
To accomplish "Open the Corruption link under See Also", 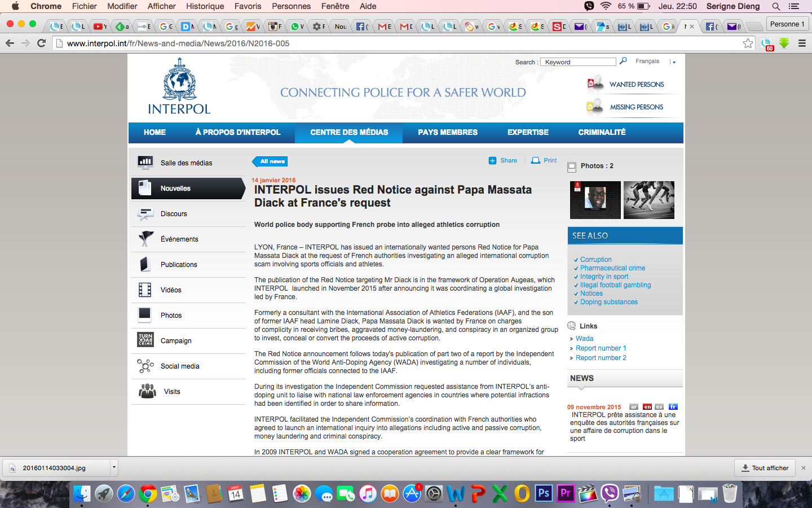I will pos(595,260).
